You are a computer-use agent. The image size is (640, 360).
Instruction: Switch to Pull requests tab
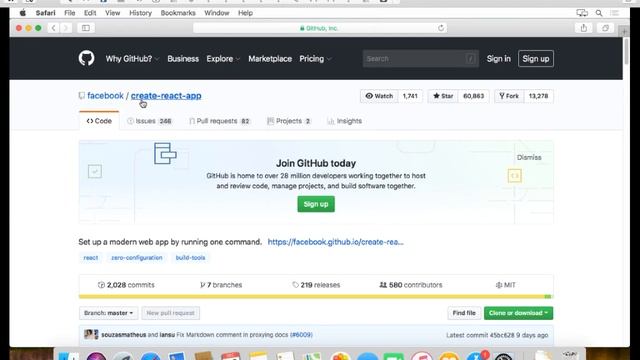220,121
